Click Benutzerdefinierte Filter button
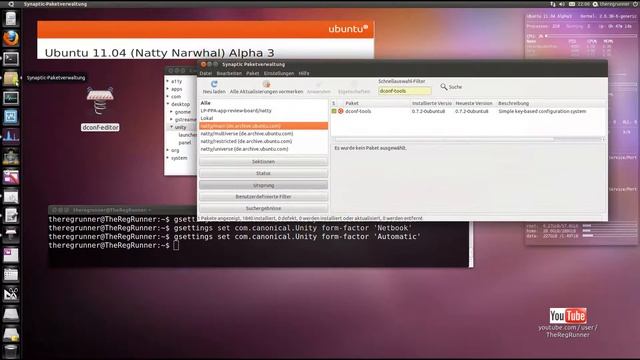 pos(263,197)
